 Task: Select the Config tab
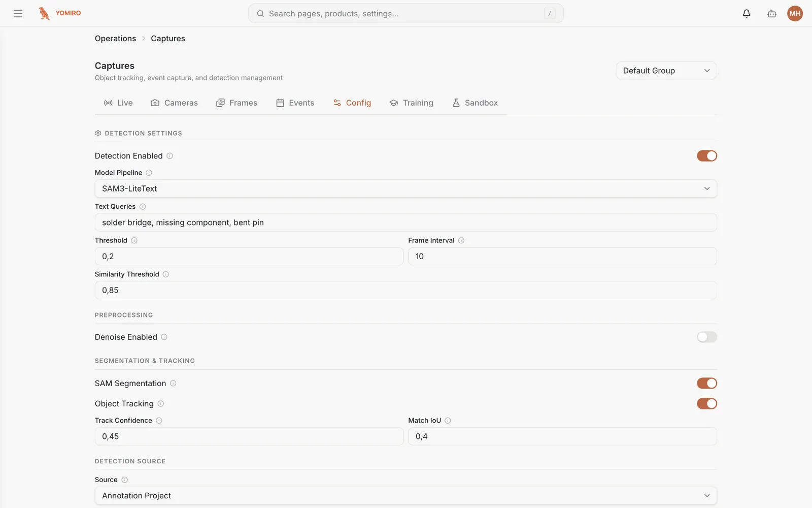[352, 103]
